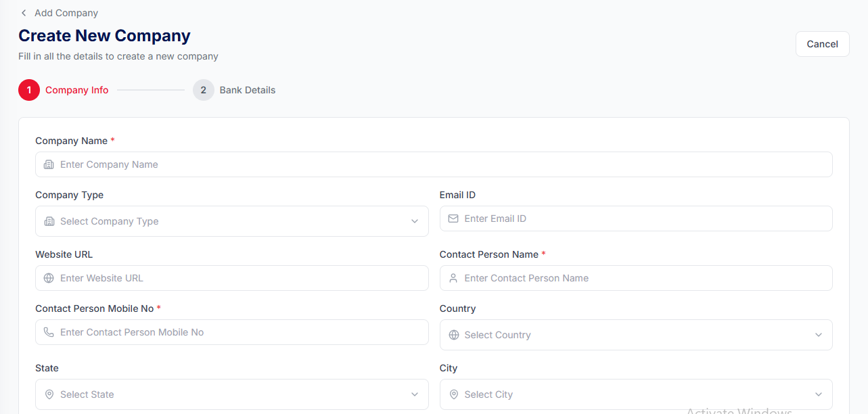Click the envelope icon in Email ID field
Viewport: 868px width, 414px height.
point(453,218)
